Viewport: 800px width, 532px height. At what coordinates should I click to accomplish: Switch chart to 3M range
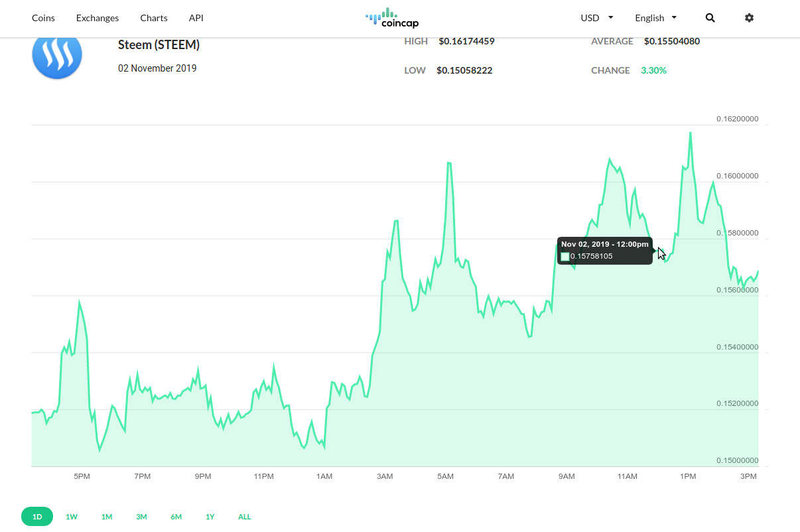point(141,517)
